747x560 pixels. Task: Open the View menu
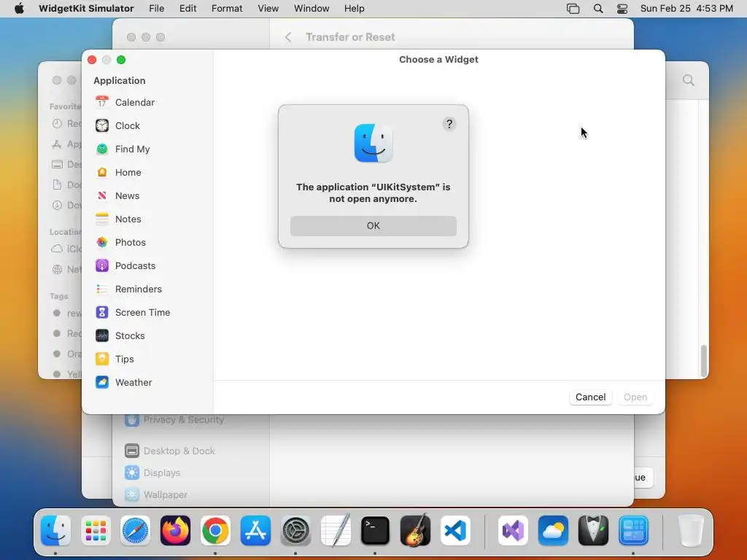(x=268, y=9)
